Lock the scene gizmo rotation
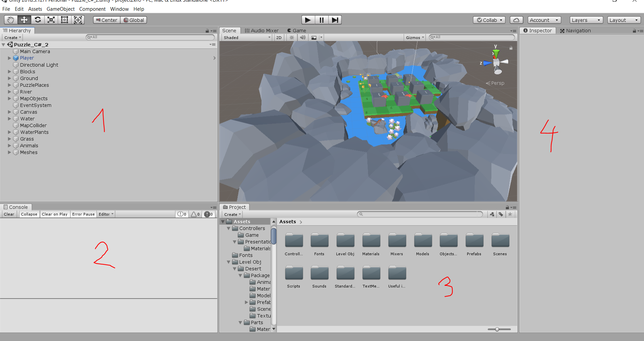The height and width of the screenshot is (341, 644). click(511, 48)
